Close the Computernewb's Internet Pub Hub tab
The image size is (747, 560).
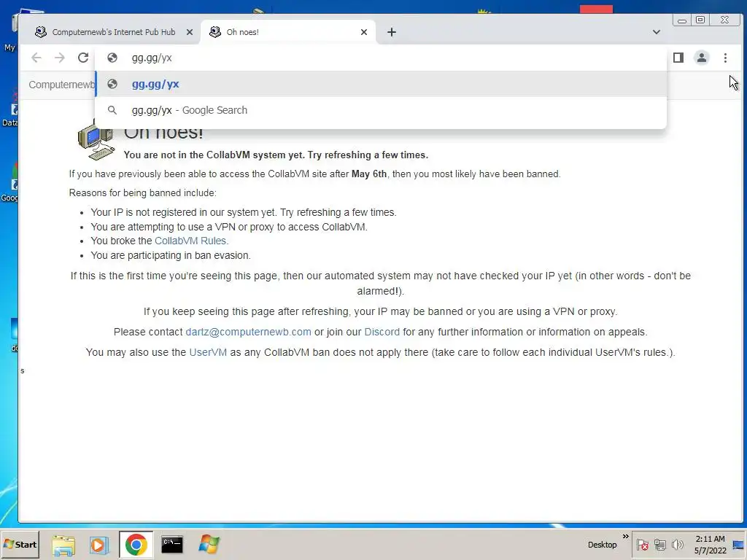pos(190,32)
